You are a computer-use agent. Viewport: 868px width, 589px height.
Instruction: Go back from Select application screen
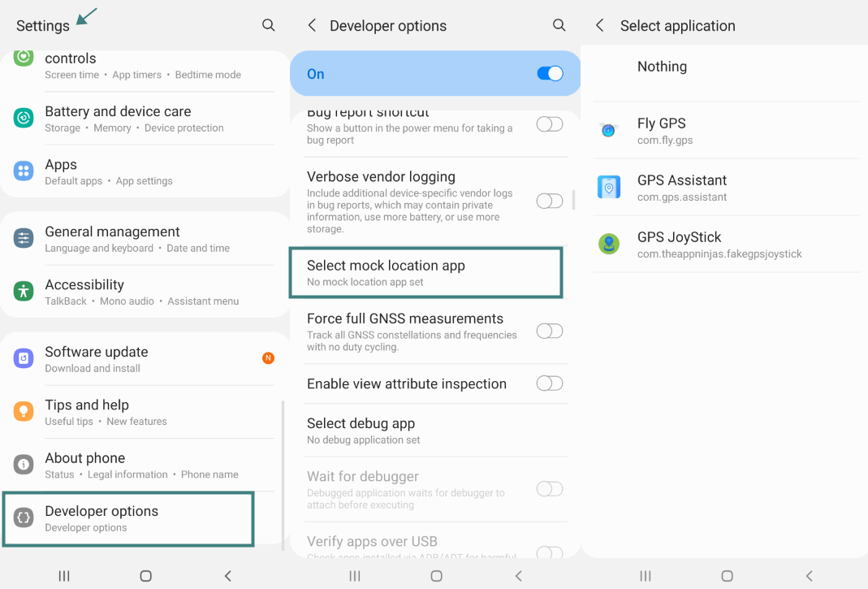tap(600, 26)
